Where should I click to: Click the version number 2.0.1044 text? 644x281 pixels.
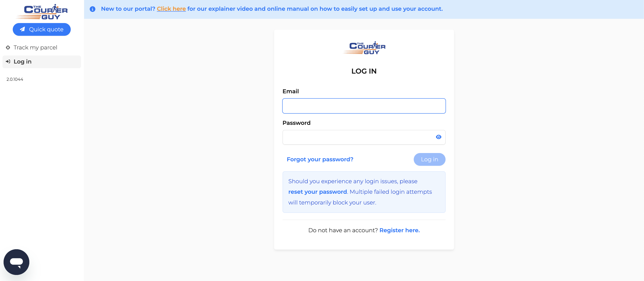point(15,79)
